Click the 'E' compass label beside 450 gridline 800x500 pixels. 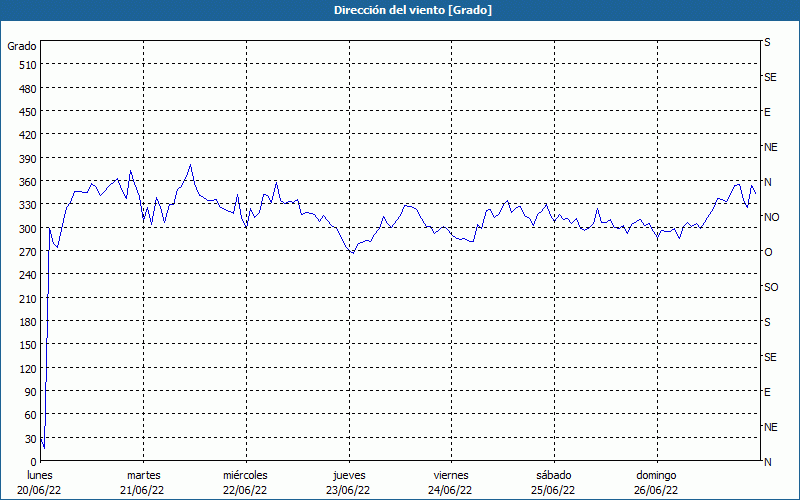click(x=767, y=112)
